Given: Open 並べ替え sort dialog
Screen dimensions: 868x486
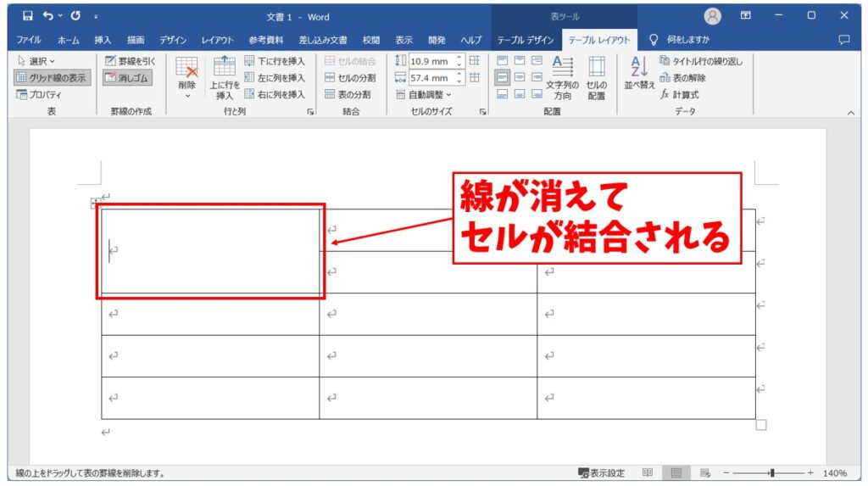Looking at the screenshot, I should [639, 73].
